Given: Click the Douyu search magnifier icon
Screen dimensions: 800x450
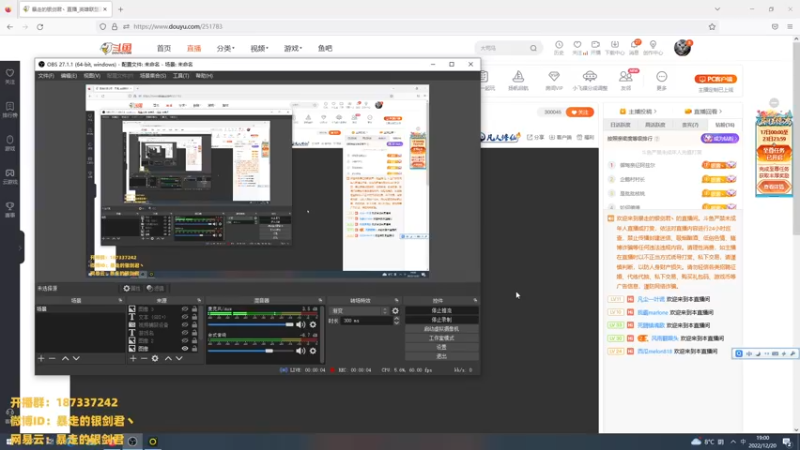Looking at the screenshot, I should click(533, 48).
